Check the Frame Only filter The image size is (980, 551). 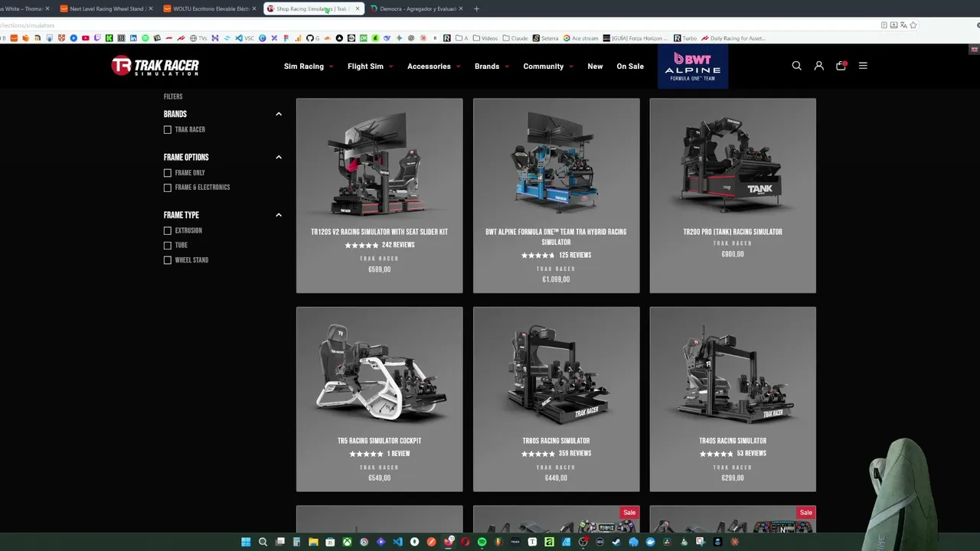point(168,173)
